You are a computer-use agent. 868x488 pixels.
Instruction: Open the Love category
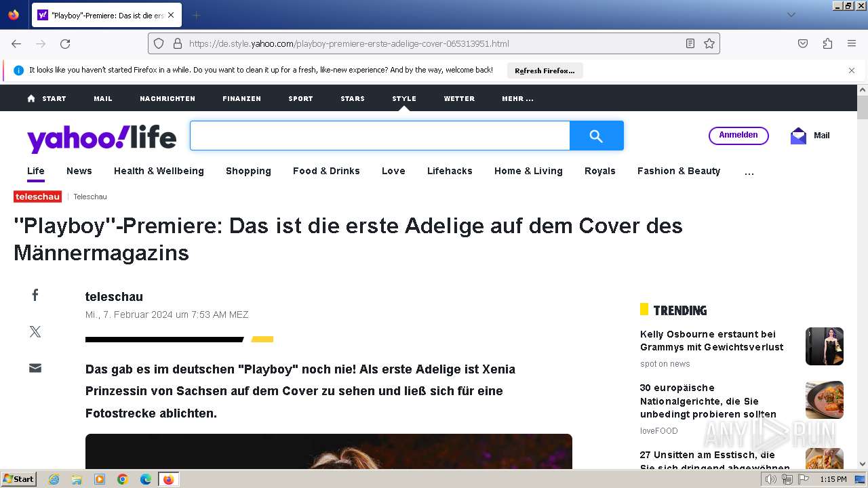[393, 171]
